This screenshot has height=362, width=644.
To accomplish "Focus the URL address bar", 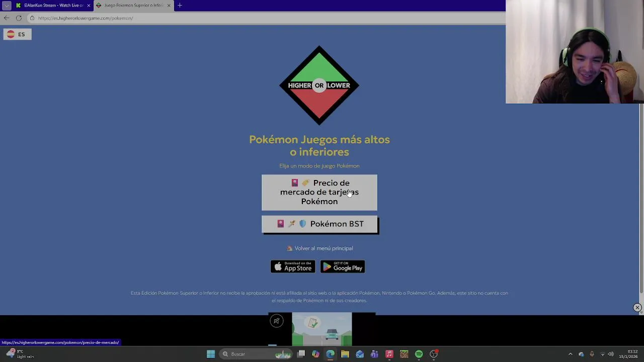I will [267, 18].
